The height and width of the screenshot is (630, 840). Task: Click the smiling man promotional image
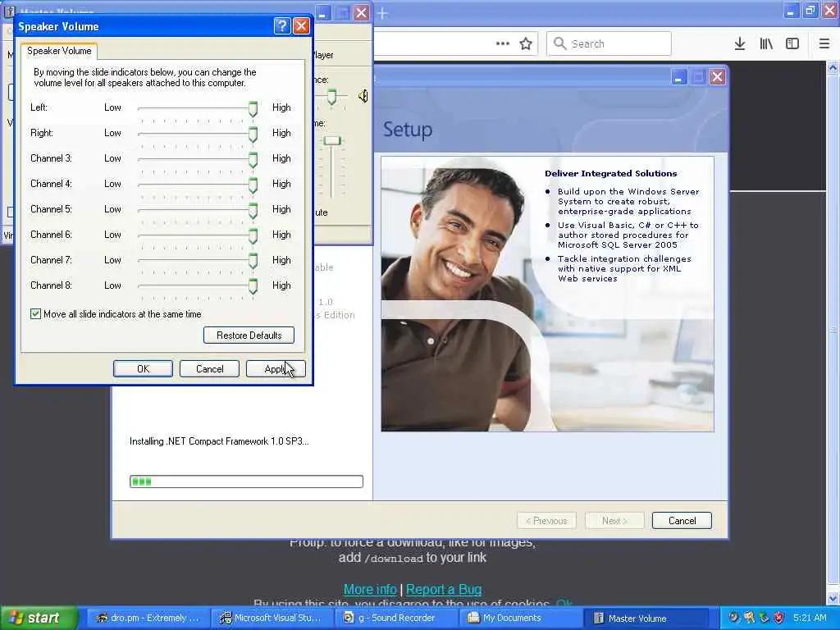[547, 294]
